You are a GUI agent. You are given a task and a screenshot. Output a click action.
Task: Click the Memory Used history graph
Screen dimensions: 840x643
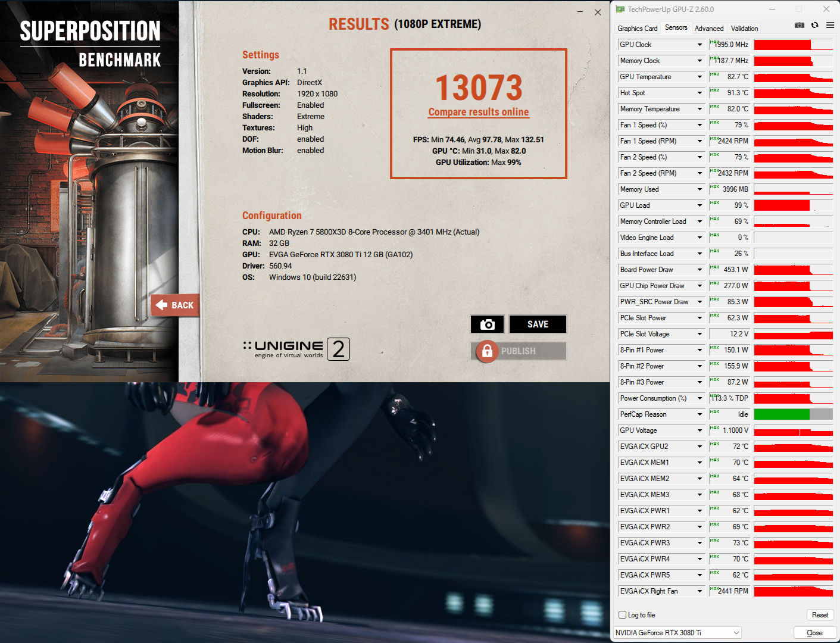click(x=793, y=189)
